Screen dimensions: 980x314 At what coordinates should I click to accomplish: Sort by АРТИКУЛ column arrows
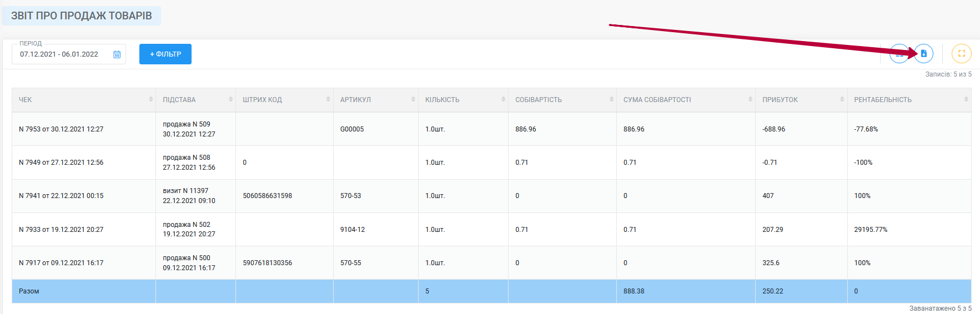413,99
